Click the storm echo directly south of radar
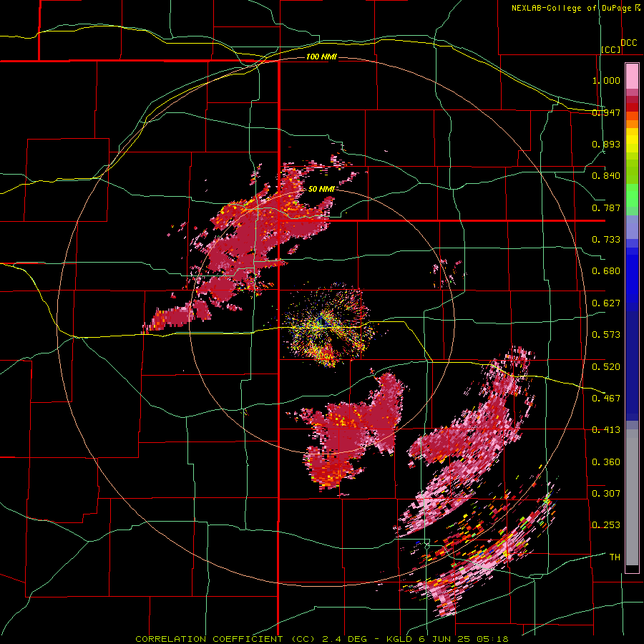This screenshot has width=644, height=644. (x=349, y=431)
